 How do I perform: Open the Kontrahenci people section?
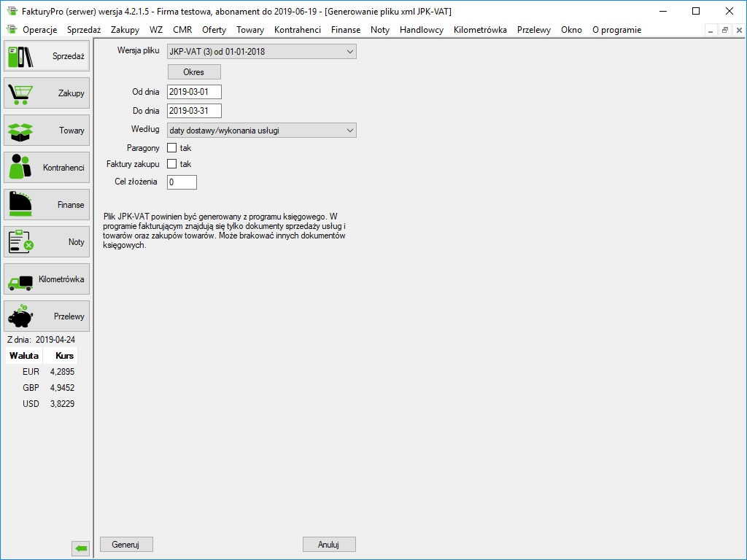pyautogui.click(x=47, y=168)
